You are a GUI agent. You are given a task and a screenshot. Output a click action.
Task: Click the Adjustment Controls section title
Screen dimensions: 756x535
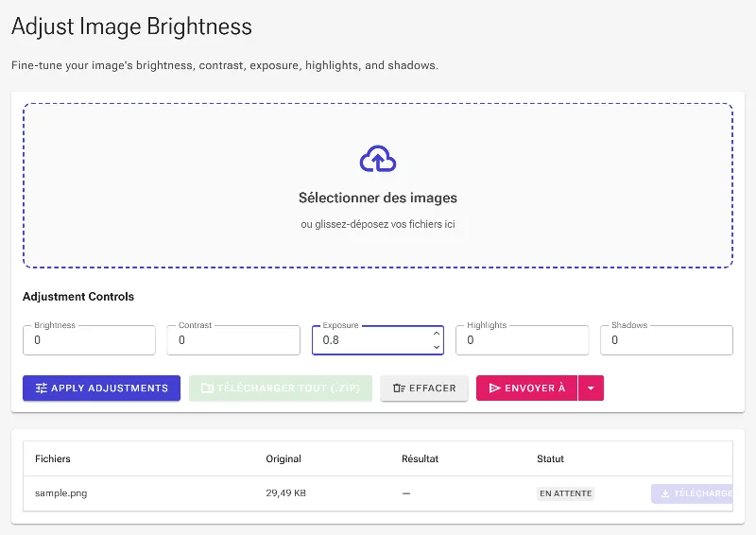(78, 297)
